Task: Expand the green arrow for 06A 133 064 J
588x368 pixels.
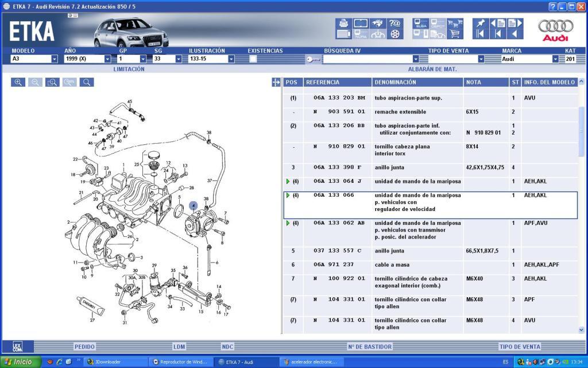Action: point(288,181)
